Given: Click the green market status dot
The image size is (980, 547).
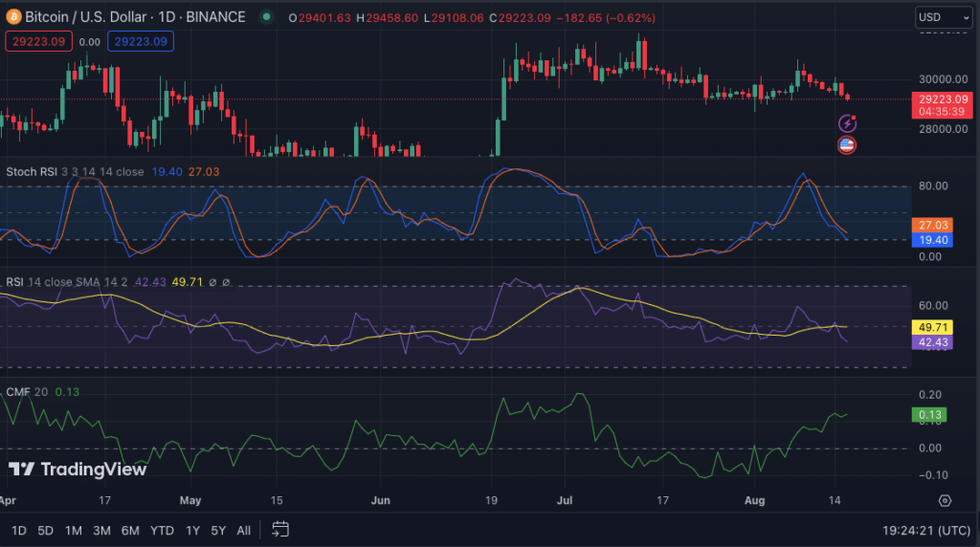Looking at the screenshot, I should click(265, 17).
